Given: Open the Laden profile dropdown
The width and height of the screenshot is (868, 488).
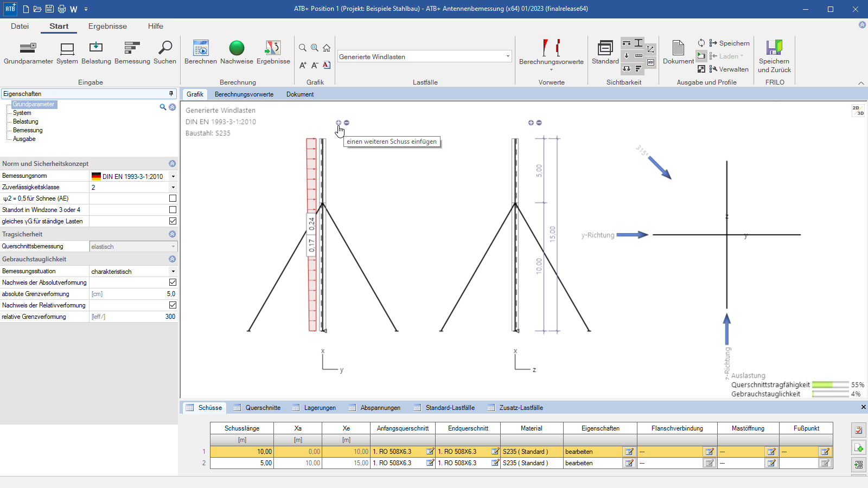Looking at the screenshot, I should pos(726,56).
